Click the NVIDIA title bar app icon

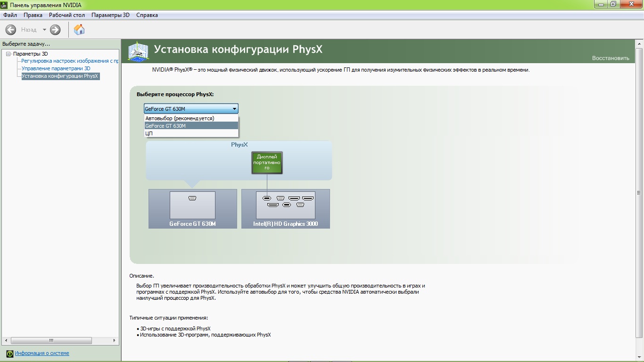click(x=5, y=5)
